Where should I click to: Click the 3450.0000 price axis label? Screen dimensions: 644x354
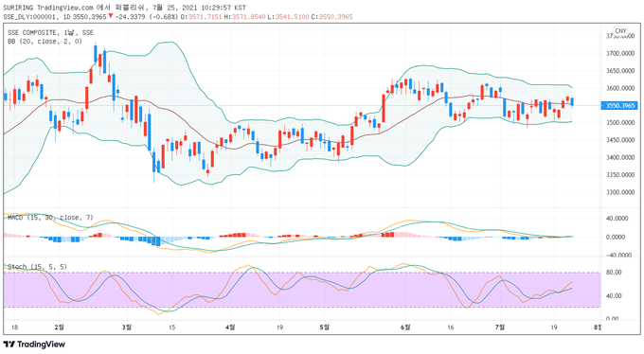pyautogui.click(x=620, y=140)
